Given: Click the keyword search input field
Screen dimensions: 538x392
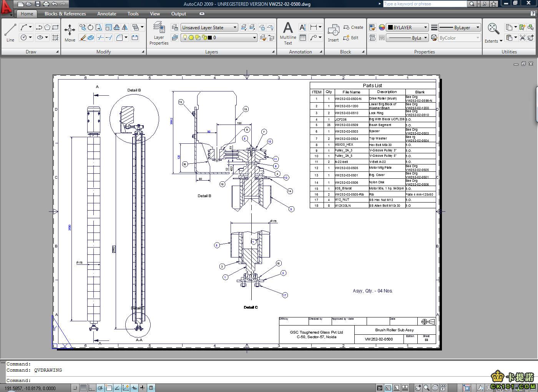Looking at the screenshot, I should click(425, 4).
